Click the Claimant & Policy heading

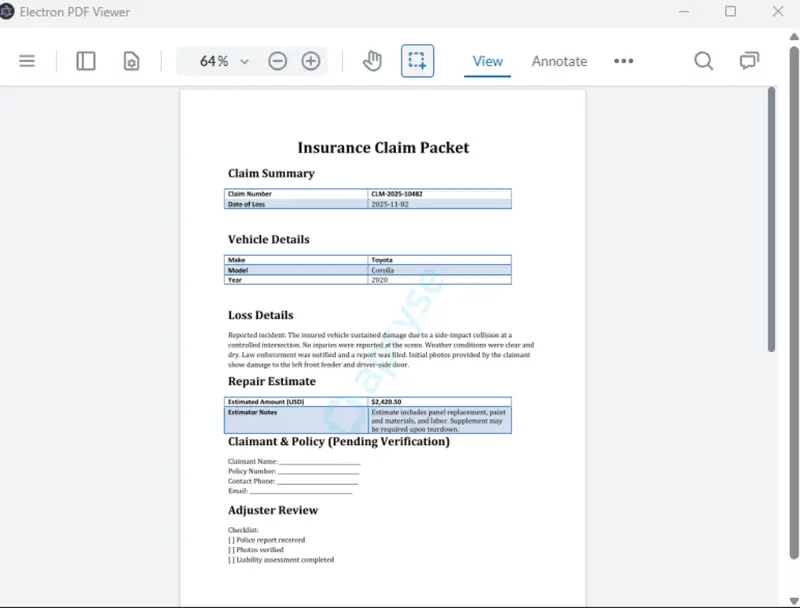(x=339, y=442)
